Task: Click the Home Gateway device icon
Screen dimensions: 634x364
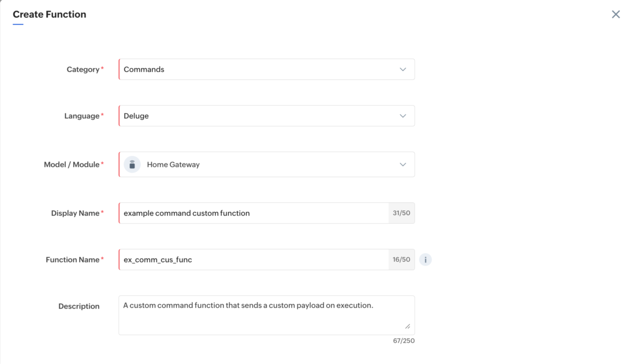Action: 132,165
